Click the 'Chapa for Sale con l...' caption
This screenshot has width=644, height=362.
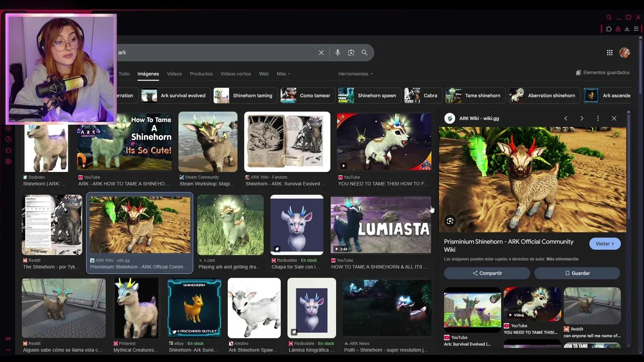[x=295, y=267]
